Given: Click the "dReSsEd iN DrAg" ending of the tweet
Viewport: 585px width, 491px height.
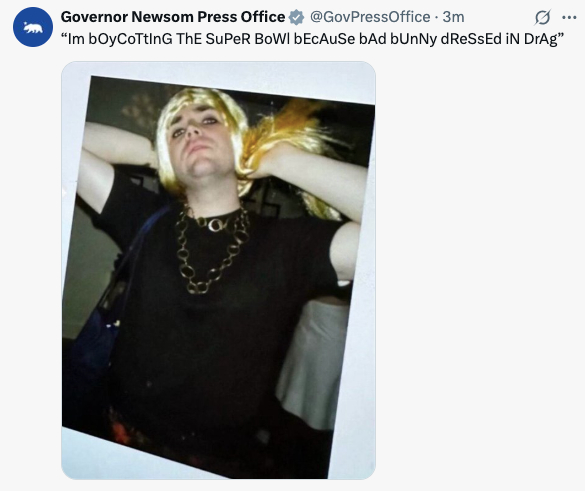Looking at the screenshot, I should (x=502, y=39).
